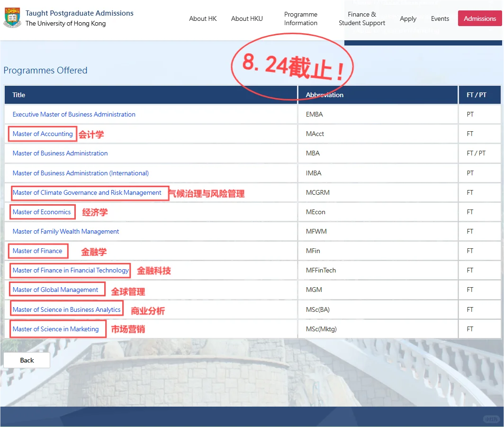Open Master of Business Administration (International) link
504x427 pixels.
(x=81, y=173)
